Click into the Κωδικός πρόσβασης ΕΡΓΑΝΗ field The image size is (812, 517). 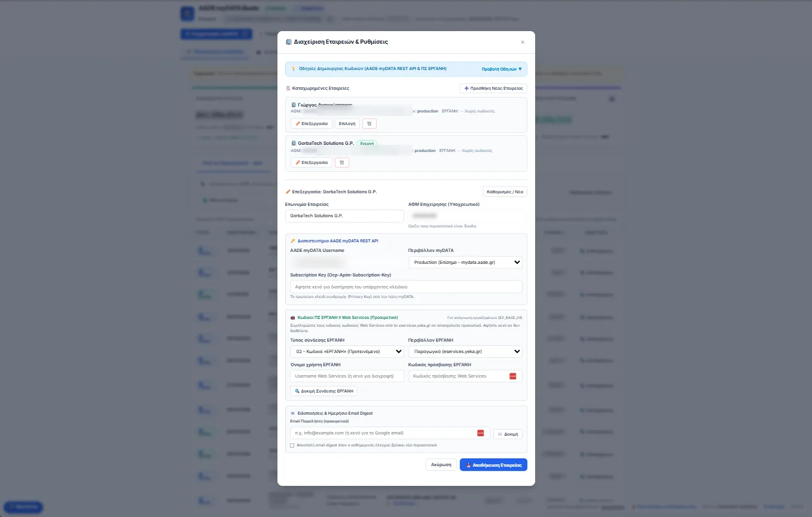pyautogui.click(x=465, y=376)
